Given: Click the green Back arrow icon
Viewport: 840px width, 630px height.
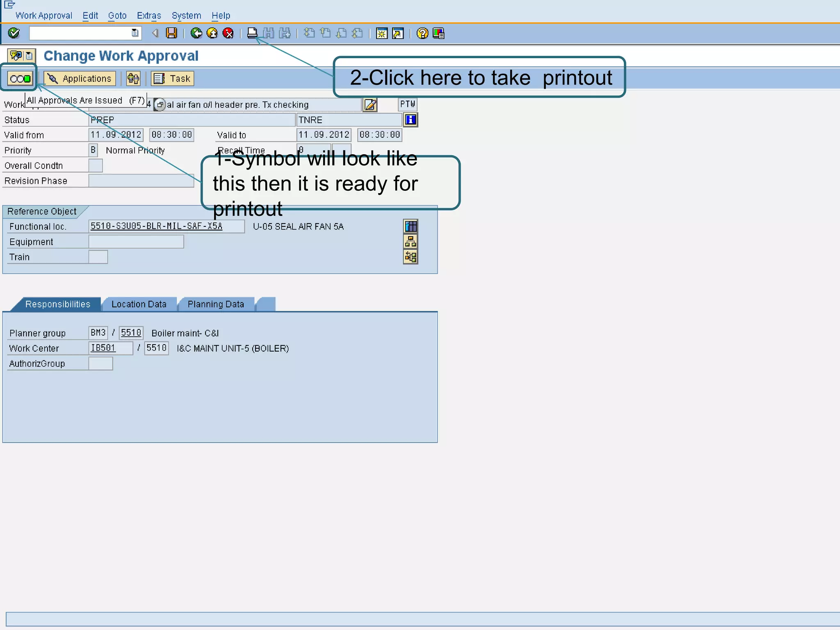Looking at the screenshot, I should point(196,33).
